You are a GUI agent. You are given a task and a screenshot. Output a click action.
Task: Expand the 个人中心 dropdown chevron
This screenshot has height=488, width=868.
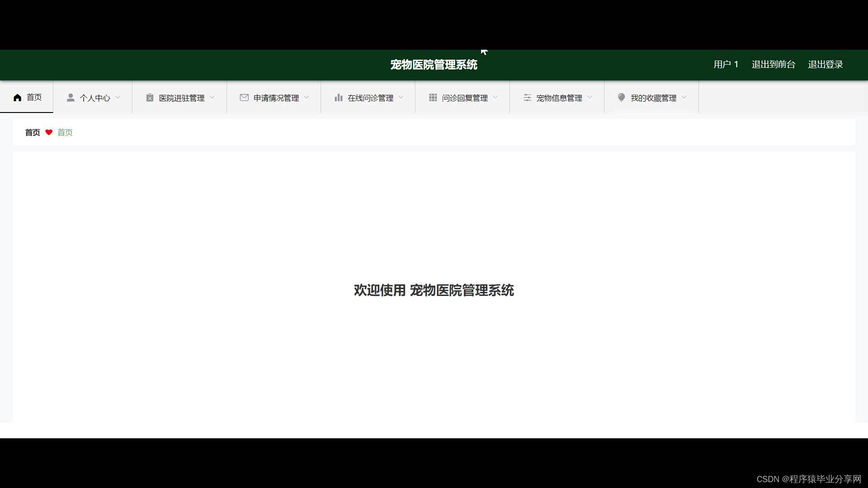[118, 97]
